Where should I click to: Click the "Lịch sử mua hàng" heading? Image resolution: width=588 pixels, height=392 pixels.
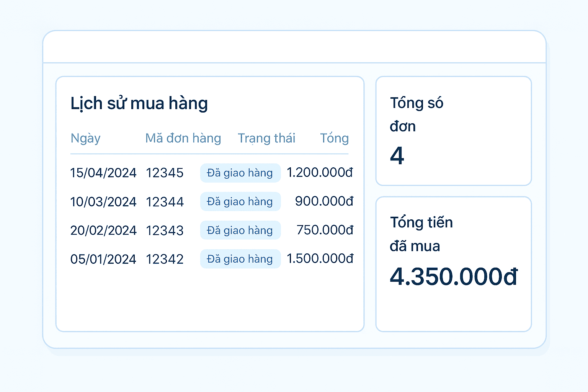tap(139, 103)
